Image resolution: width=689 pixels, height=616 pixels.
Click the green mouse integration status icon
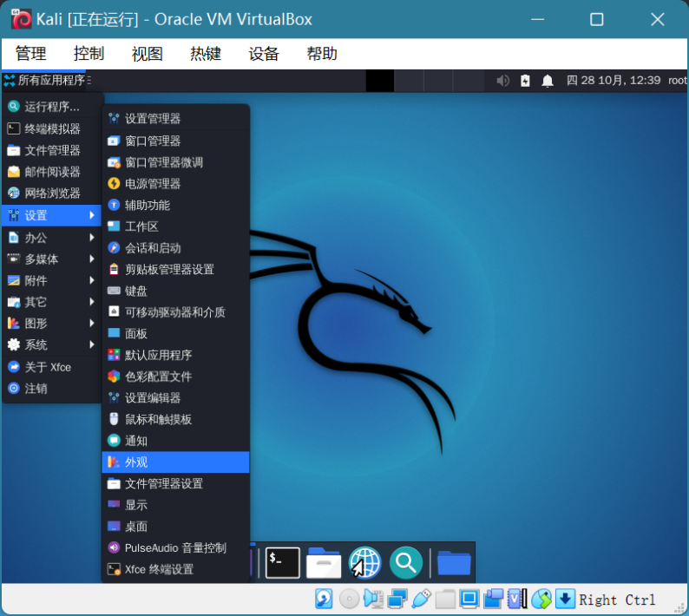541,599
